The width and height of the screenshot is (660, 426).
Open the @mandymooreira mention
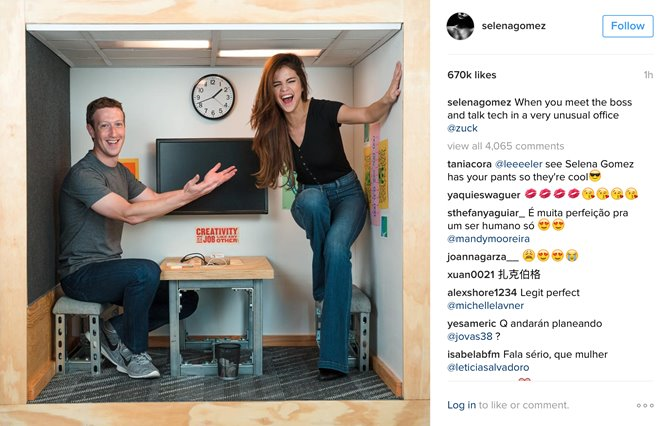(488, 239)
